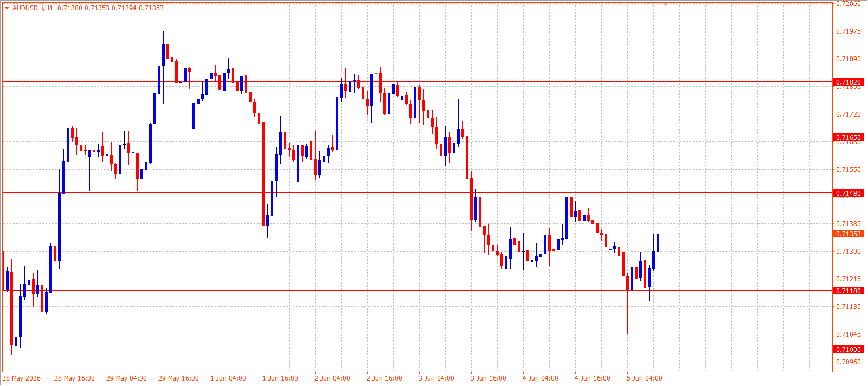Click the open value 0.71300 in chart header
Image resolution: width=868 pixels, height=386 pixels.
[x=70, y=8]
